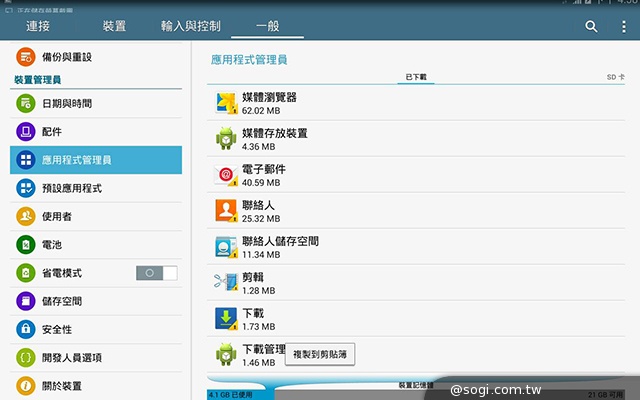
Task: Toggle the 省電模式 switch
Action: [x=157, y=273]
